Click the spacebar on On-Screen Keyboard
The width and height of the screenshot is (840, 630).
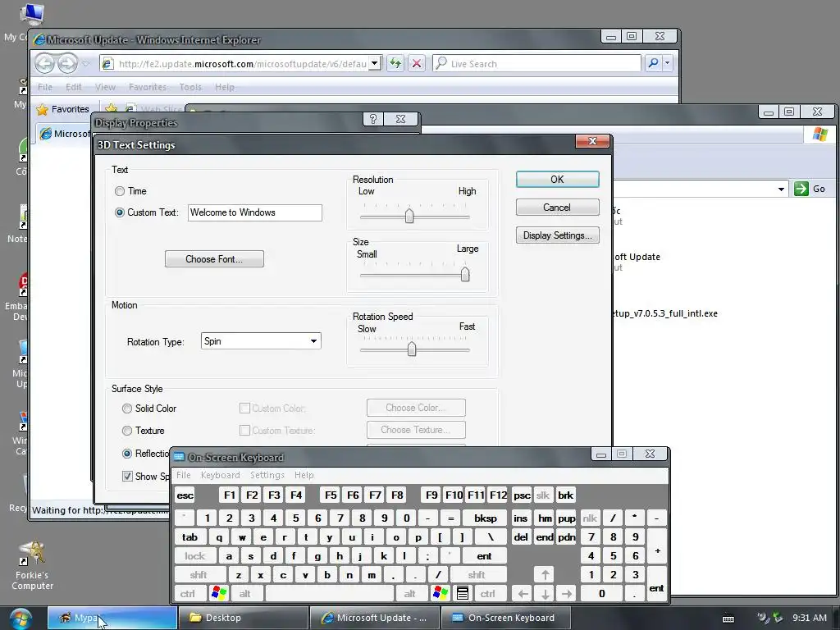tap(330, 594)
